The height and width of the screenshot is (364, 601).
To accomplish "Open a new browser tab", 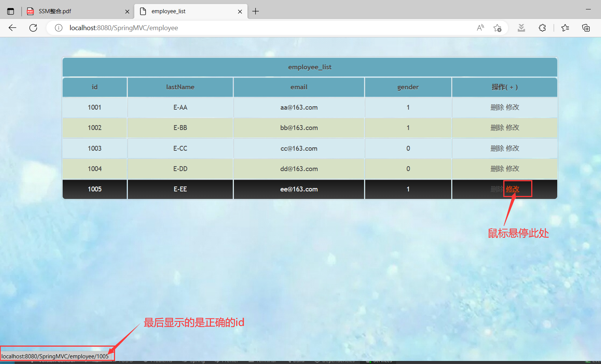I will [x=255, y=11].
